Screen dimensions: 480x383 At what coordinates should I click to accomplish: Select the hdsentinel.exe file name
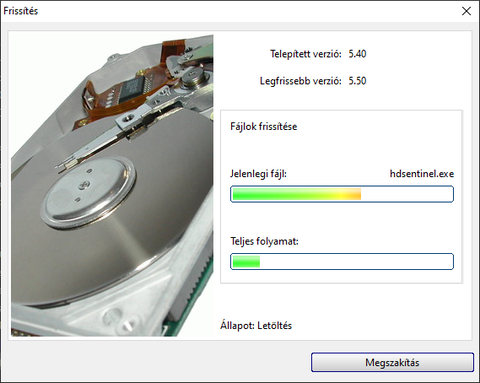[422, 174]
